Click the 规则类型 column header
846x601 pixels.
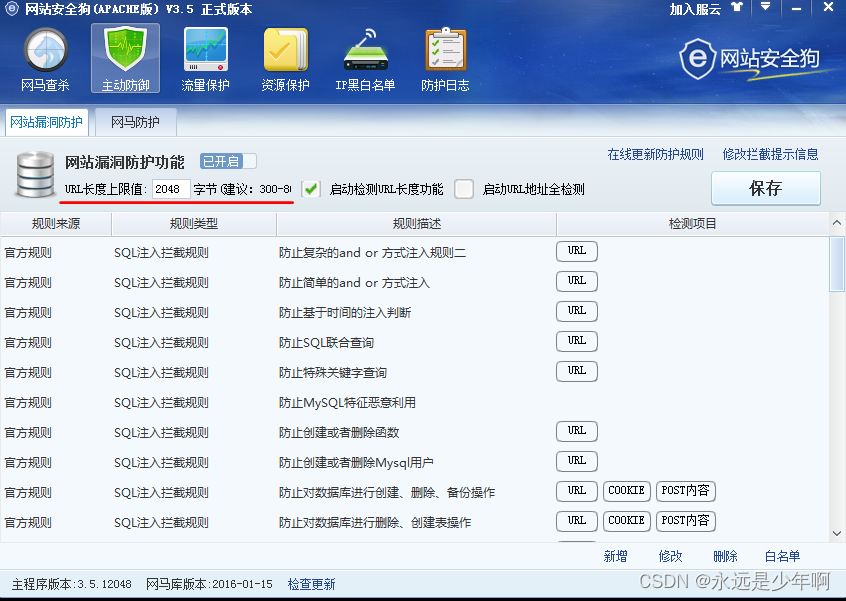(x=194, y=224)
